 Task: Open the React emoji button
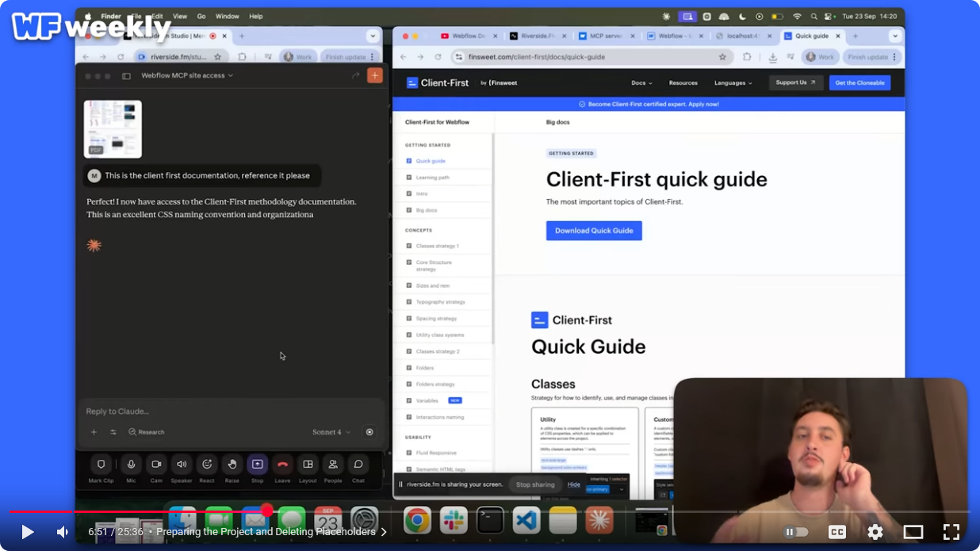click(207, 465)
